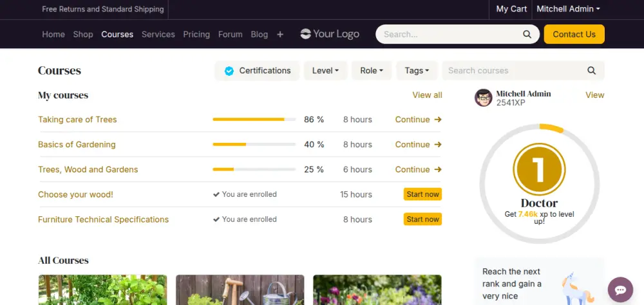Open Trees, Wood and Gardens course title
This screenshot has width=644, height=305.
(88, 169)
